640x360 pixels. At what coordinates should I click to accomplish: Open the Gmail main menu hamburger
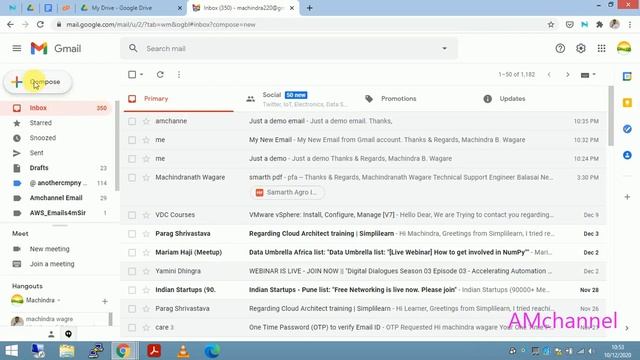[x=17, y=49]
